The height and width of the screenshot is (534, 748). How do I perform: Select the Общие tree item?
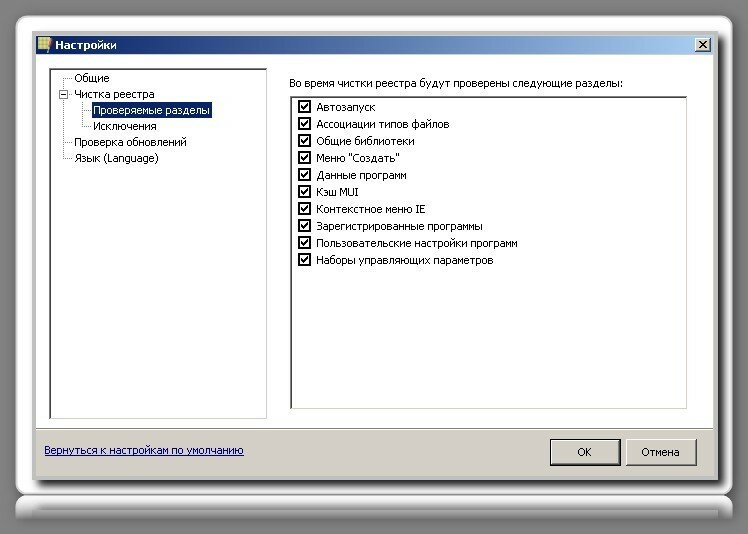click(92, 78)
